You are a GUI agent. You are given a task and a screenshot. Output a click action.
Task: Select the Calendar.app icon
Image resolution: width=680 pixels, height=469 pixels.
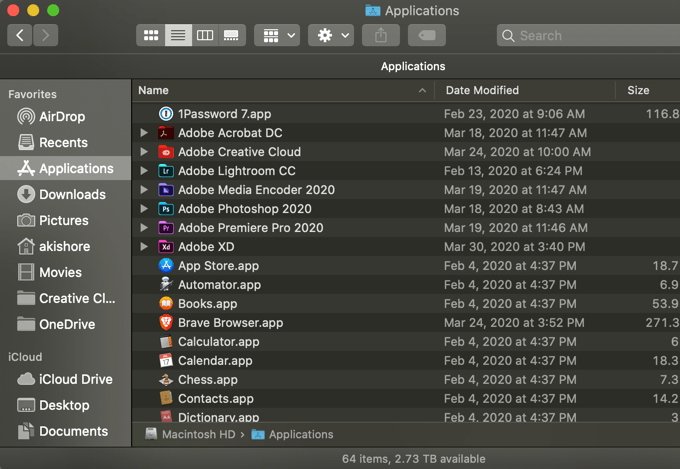[x=166, y=361]
